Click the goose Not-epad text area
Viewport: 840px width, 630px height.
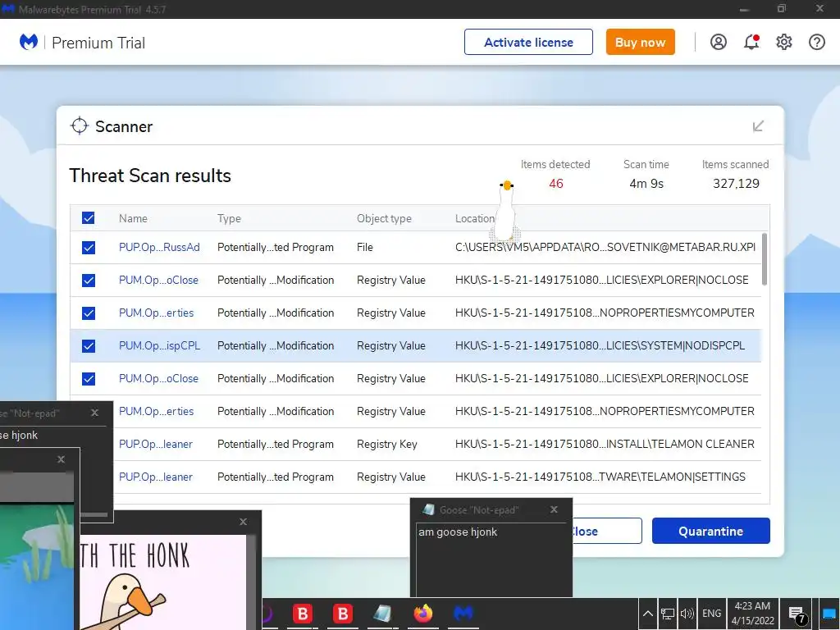click(491, 559)
